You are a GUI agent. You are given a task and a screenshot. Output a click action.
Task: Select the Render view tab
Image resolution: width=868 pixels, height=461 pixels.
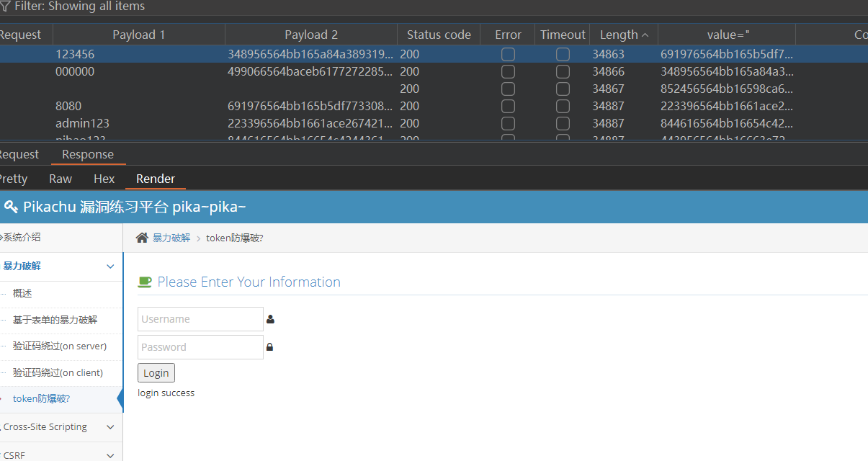coord(156,179)
